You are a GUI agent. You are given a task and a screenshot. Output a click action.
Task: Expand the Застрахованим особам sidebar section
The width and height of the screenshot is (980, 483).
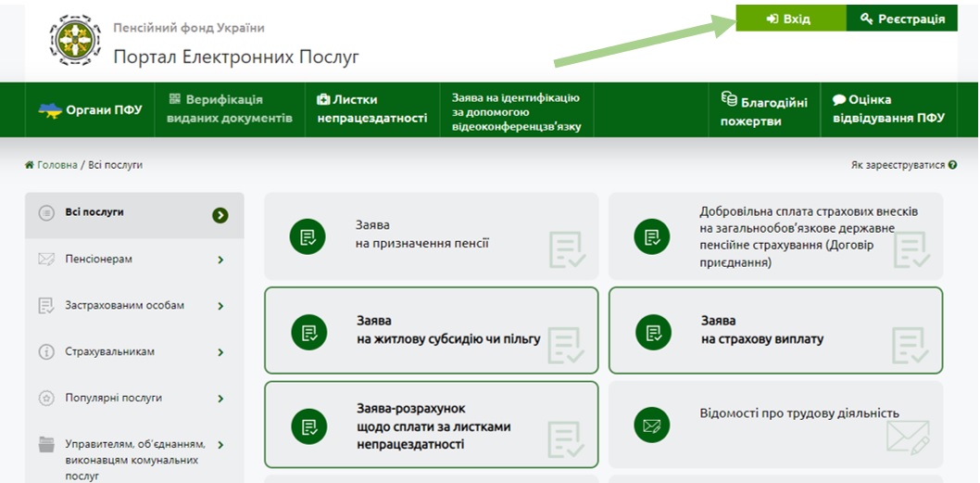220,306
